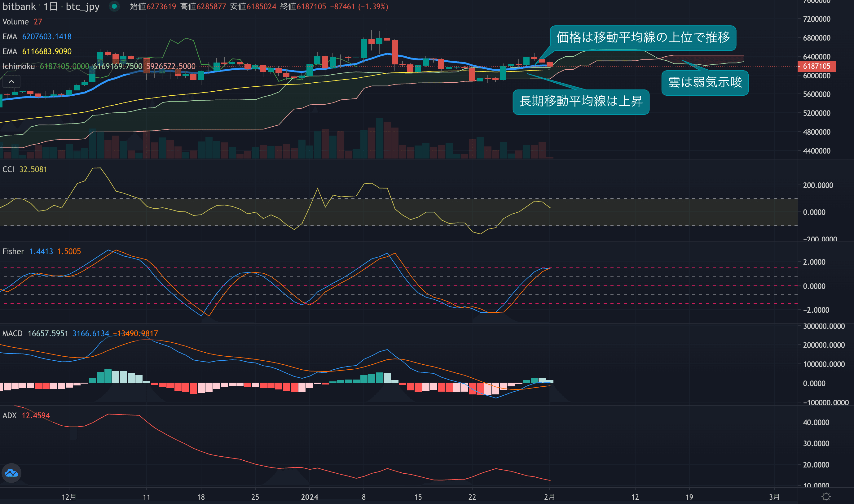The width and height of the screenshot is (854, 504).
Task: Select the '雲は弱気示唆' callout annotation
Action: [x=705, y=83]
